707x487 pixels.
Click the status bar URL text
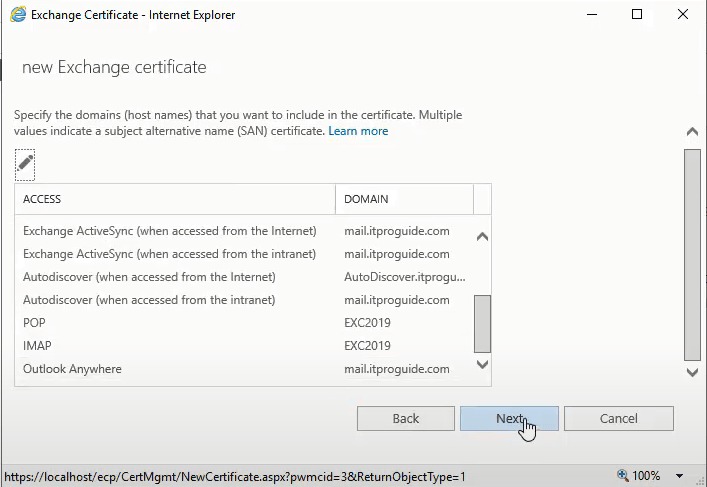coord(235,477)
